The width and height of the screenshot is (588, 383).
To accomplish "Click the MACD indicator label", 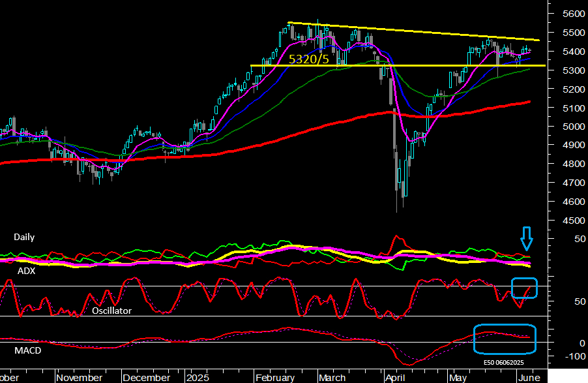I will 28,351.
